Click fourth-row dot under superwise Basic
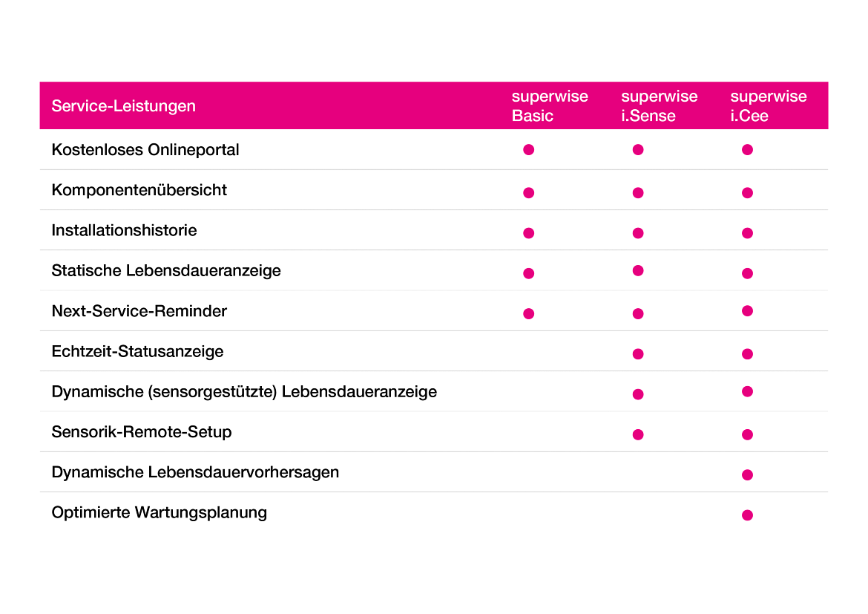Image resolution: width=868 pixels, height=614 pixels. (529, 273)
